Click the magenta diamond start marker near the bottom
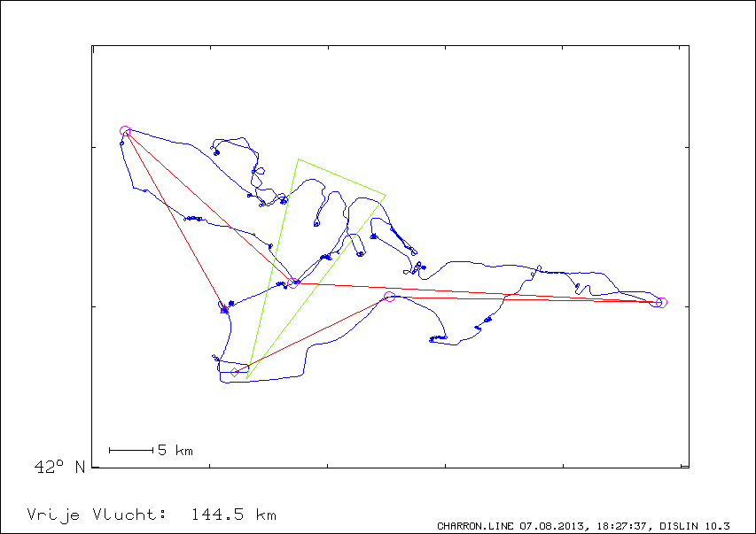The height and width of the screenshot is (534, 756). (234, 372)
